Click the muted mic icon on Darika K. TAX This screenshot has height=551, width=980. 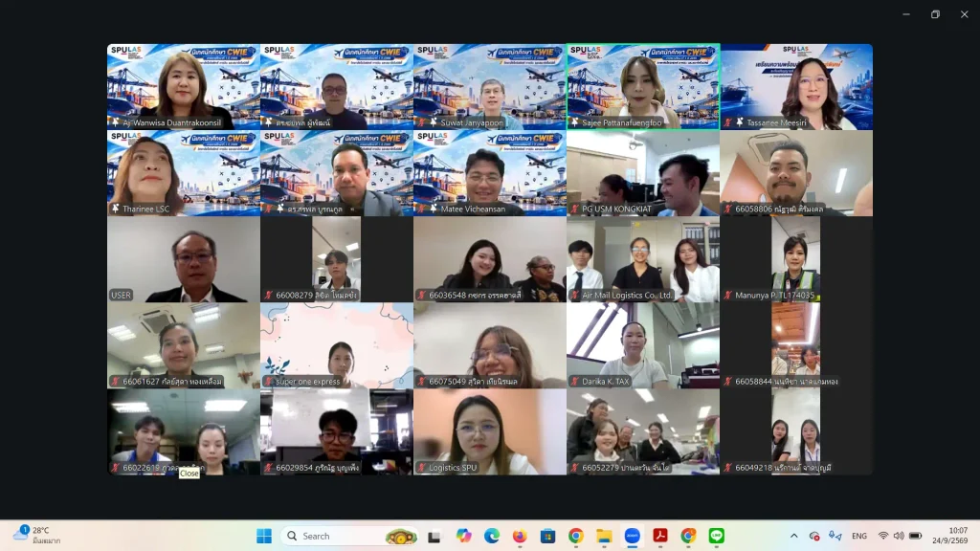[575, 381]
